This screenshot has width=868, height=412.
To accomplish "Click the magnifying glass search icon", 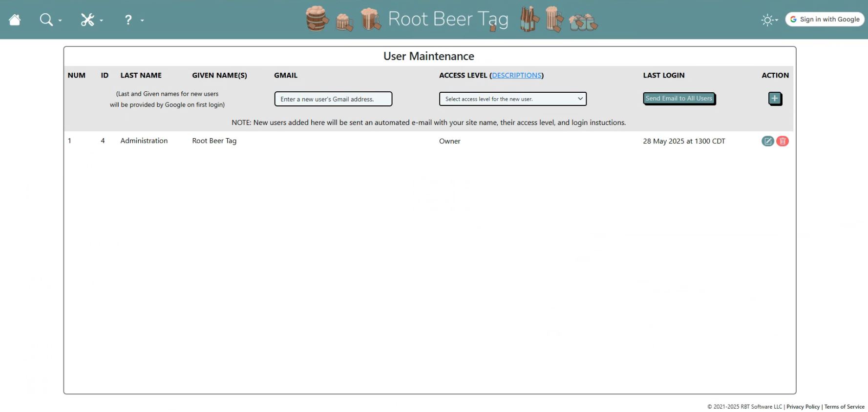I will (x=46, y=20).
